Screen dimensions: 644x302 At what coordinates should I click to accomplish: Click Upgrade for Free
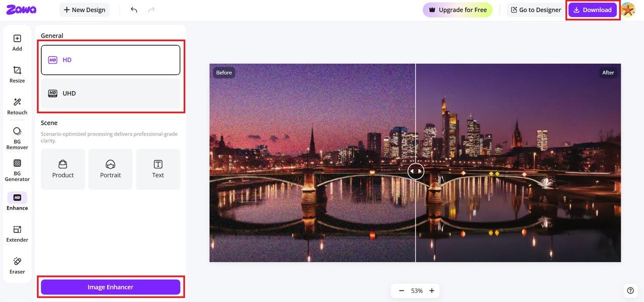[457, 10]
